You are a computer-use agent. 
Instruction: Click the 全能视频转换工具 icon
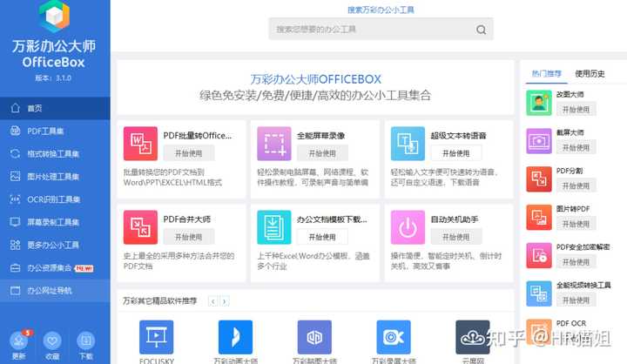click(x=539, y=293)
